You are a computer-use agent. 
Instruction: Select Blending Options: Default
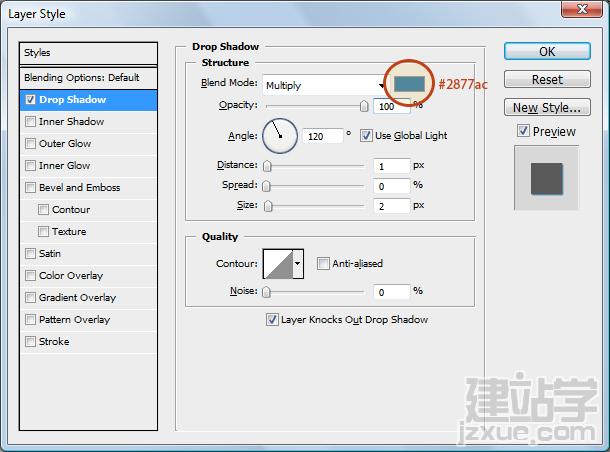[88, 78]
